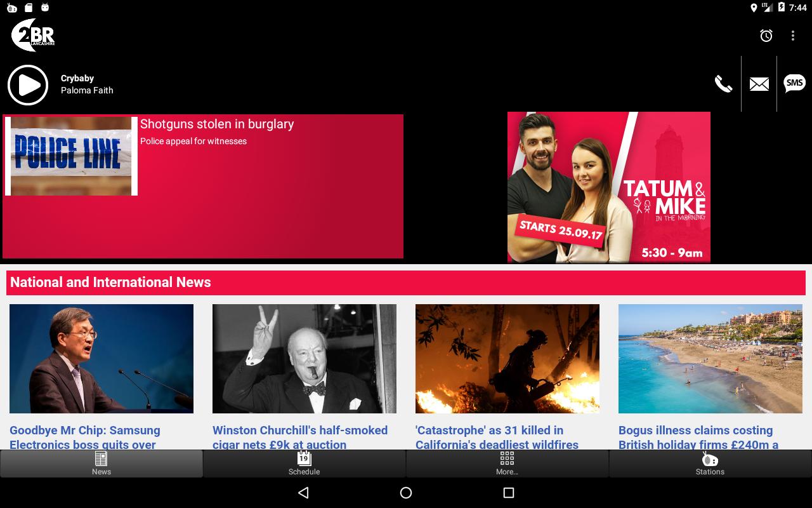The image size is (812, 508).
Task: Read 'Catastrophe as 31 killed' article
Action: coord(497,437)
